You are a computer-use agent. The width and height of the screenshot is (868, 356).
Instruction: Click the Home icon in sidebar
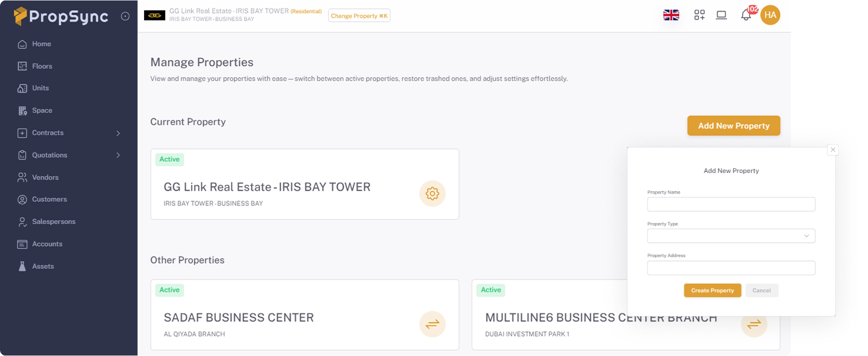(x=22, y=44)
